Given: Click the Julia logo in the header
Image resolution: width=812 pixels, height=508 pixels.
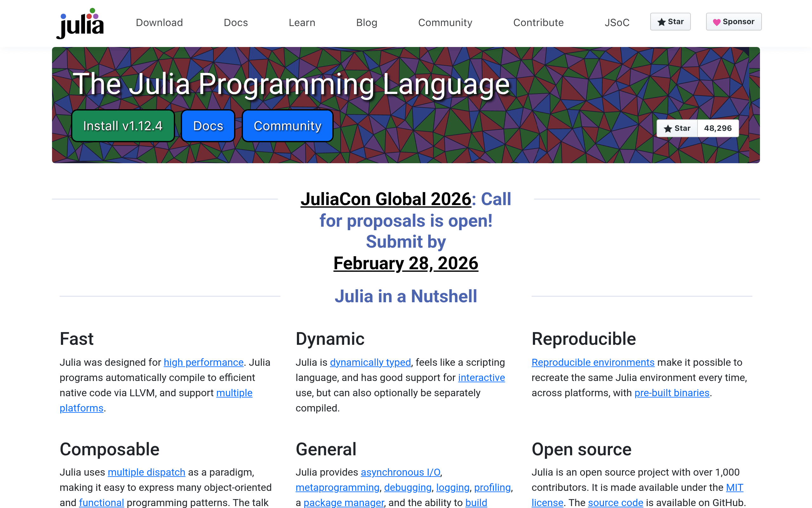Looking at the screenshot, I should pyautogui.click(x=80, y=23).
